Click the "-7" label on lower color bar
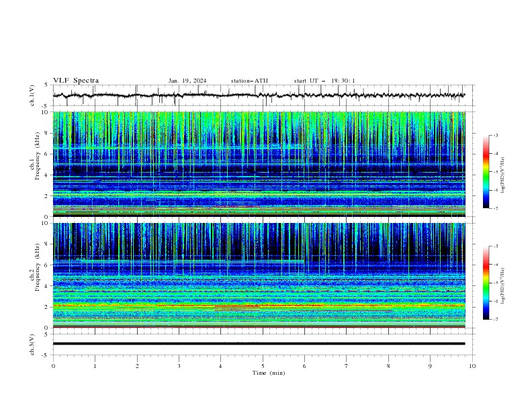 [495, 320]
